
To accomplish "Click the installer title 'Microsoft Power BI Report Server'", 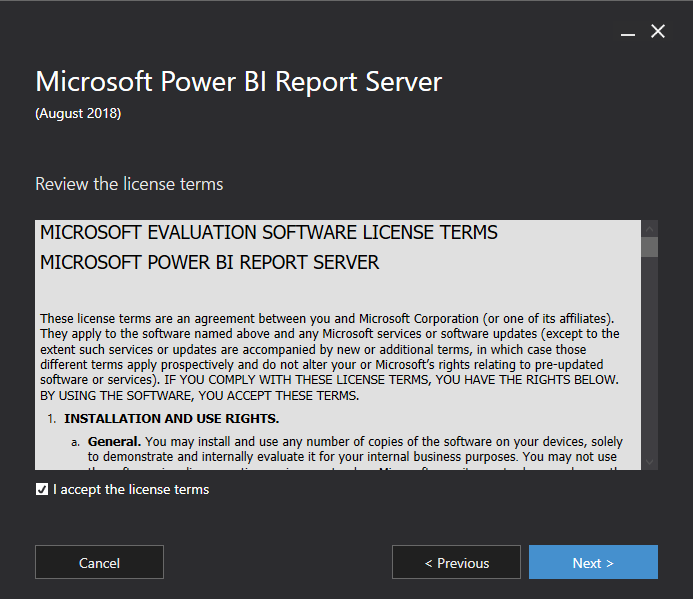I will click(238, 81).
